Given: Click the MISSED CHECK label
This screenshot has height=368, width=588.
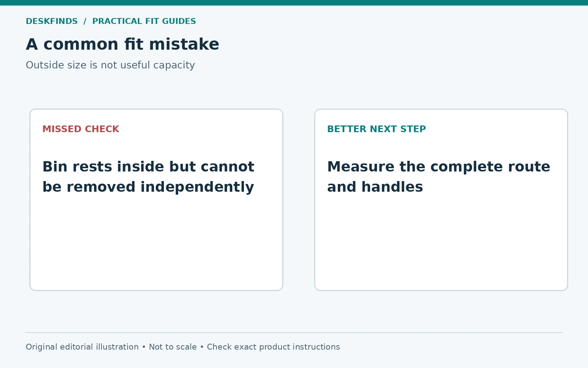Looking at the screenshot, I should [81, 129].
